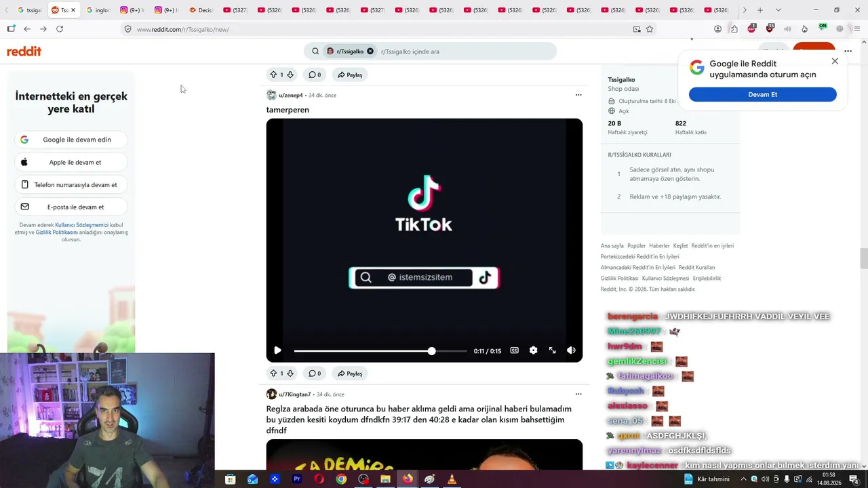
Task: Switch the video to fullscreen
Action: (552, 350)
